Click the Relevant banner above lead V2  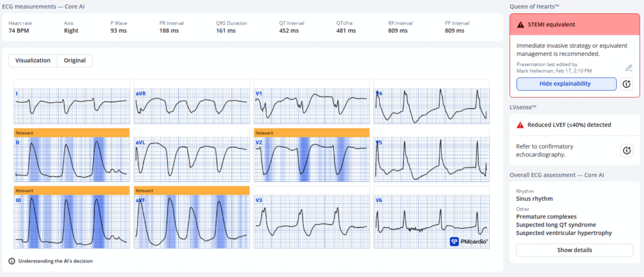tap(311, 133)
